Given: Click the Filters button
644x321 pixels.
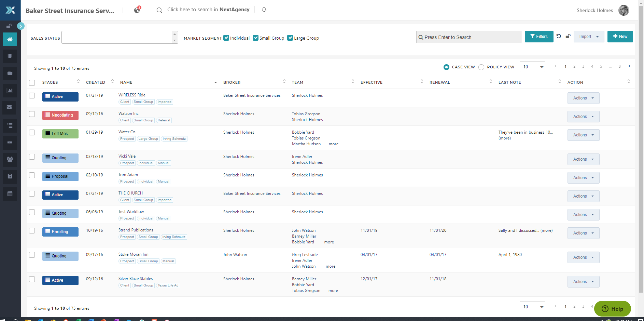Looking at the screenshot, I should [x=539, y=37].
